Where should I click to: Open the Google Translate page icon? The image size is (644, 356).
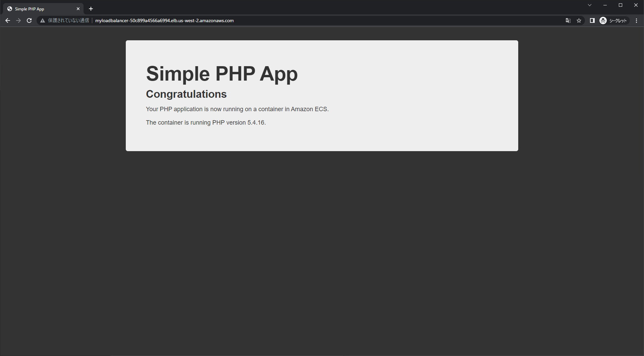568,20
